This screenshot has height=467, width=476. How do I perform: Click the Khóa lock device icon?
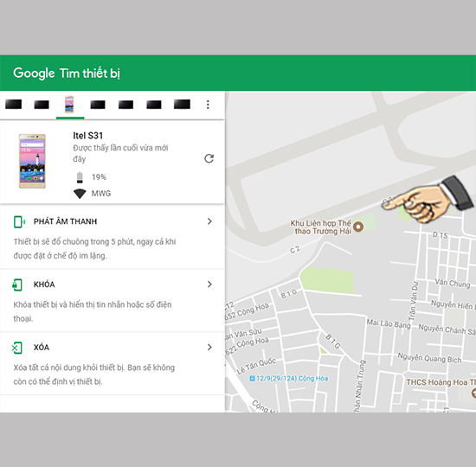(x=17, y=285)
